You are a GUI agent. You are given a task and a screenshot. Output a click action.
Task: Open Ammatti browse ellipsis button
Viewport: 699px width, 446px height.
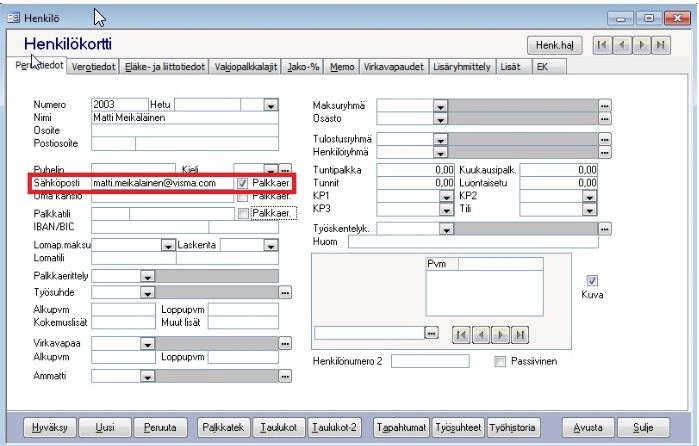(285, 376)
